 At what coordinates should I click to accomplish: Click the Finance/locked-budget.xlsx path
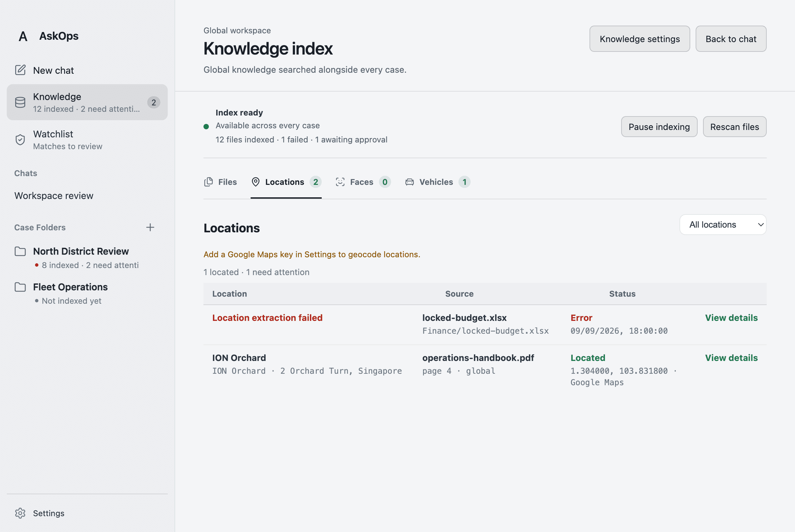tap(485, 331)
